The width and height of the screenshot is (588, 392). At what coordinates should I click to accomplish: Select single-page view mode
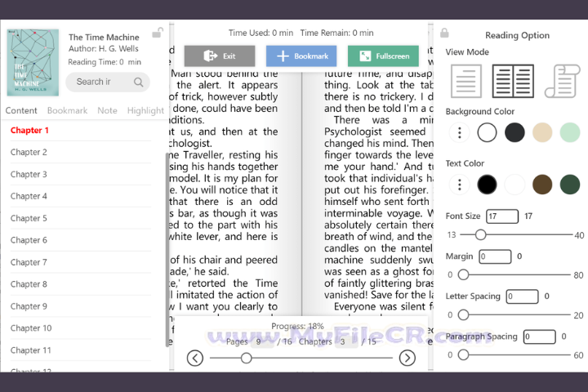pos(466,81)
